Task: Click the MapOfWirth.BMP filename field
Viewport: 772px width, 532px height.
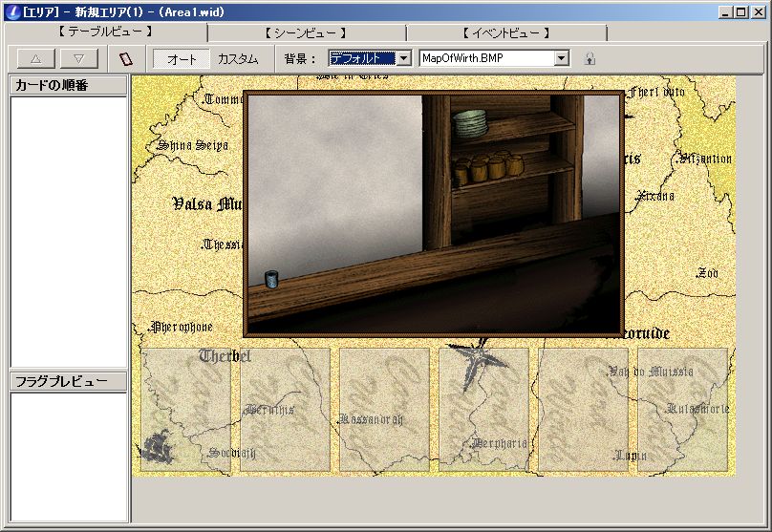Action: 486,58
